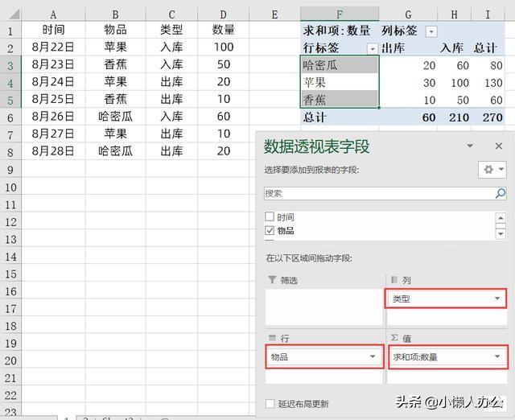Expand the 求和项:数量 field dropdown in values area
This screenshot has height=420, width=515.
click(x=497, y=356)
